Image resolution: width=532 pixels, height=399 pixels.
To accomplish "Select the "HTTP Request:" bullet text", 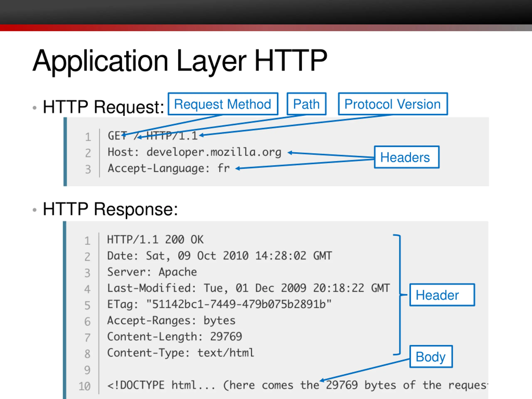I will 103,107.
